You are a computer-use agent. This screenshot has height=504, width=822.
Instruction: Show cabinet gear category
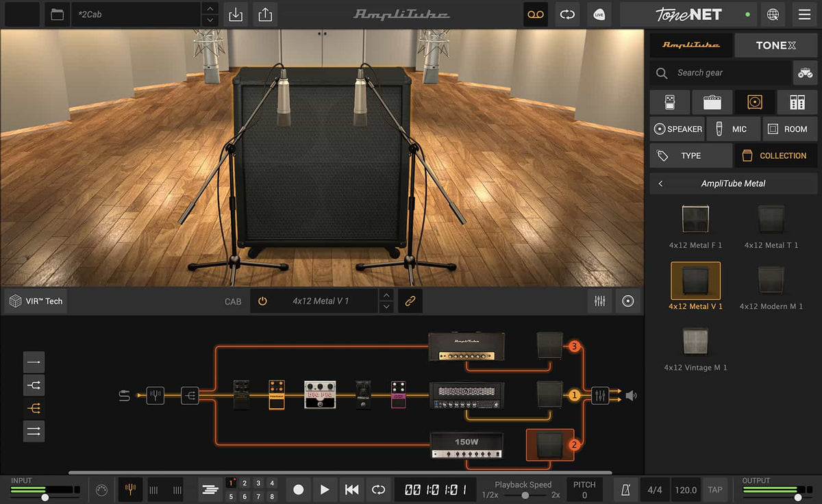pyautogui.click(x=755, y=102)
